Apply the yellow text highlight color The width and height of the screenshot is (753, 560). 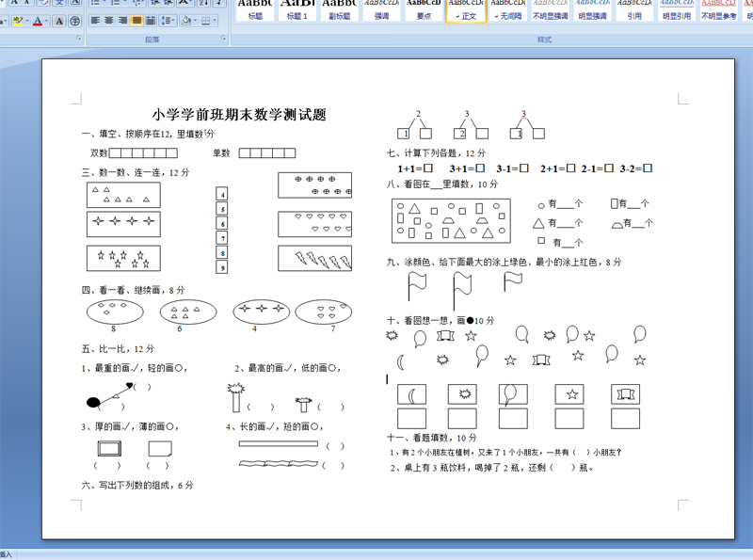tap(18, 21)
